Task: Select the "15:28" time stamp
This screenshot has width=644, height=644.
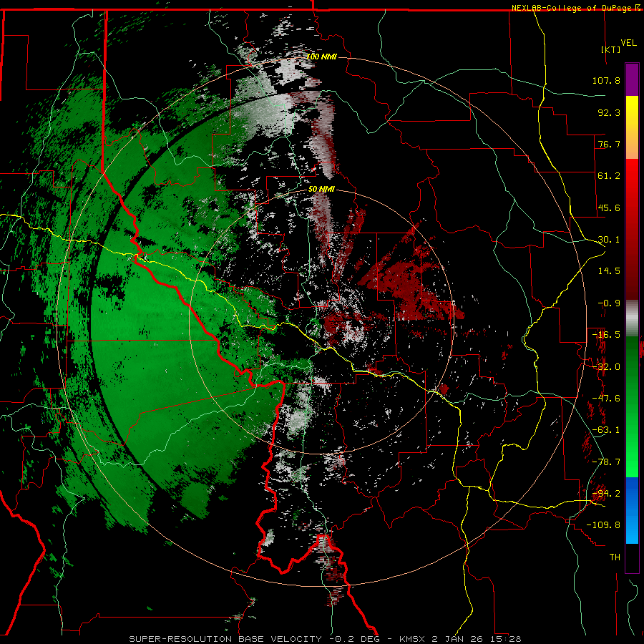Action: click(506, 639)
